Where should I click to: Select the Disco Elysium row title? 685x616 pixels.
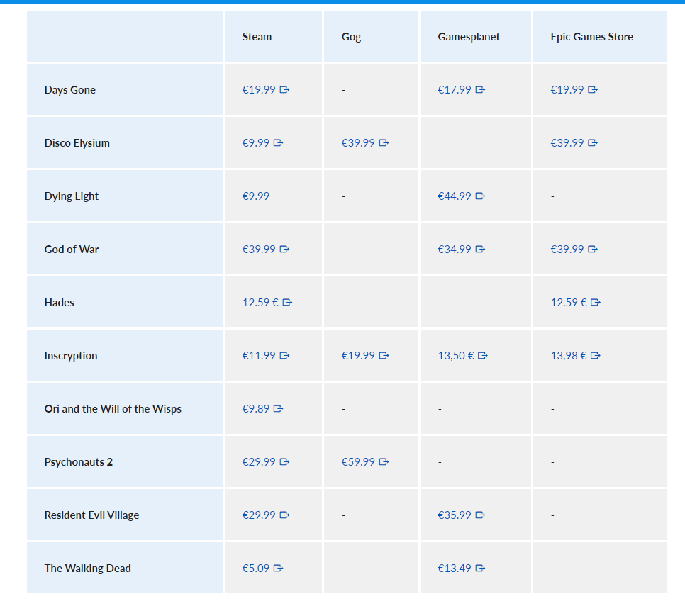point(77,143)
